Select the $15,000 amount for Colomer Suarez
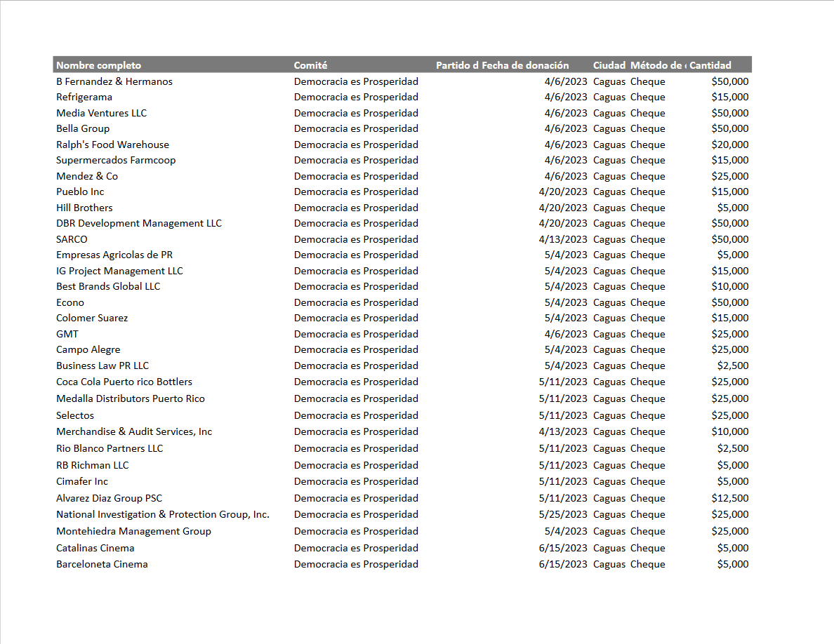This screenshot has width=834, height=644. 730,318
